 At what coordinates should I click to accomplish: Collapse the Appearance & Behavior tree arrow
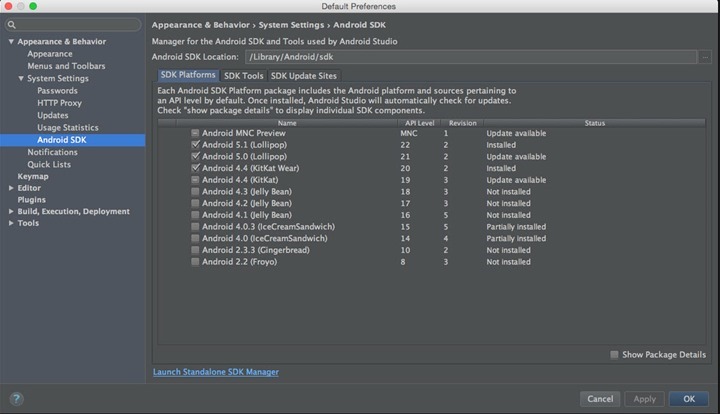click(11, 41)
